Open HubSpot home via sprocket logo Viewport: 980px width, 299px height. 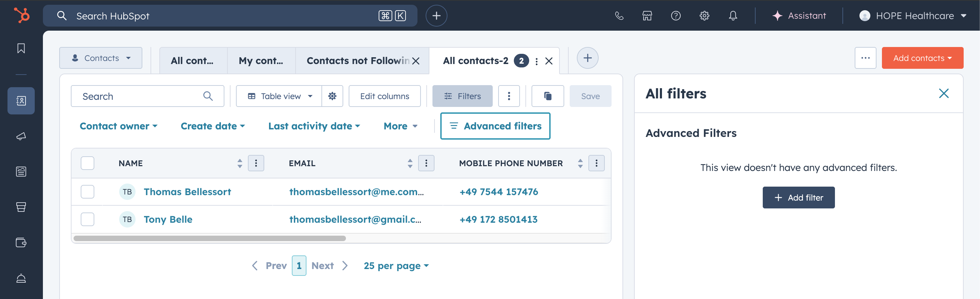tap(22, 16)
